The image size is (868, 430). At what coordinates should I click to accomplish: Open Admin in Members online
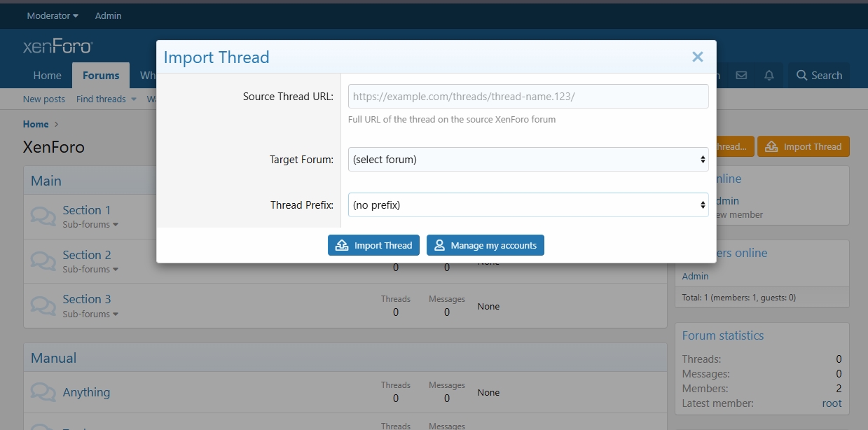click(695, 276)
